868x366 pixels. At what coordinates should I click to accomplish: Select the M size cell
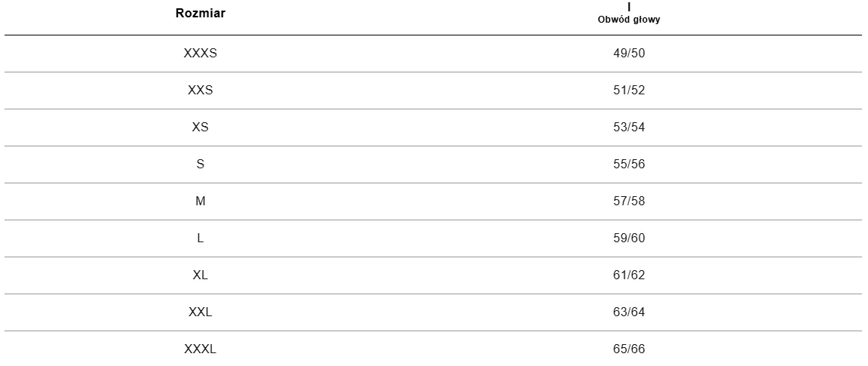201,201
